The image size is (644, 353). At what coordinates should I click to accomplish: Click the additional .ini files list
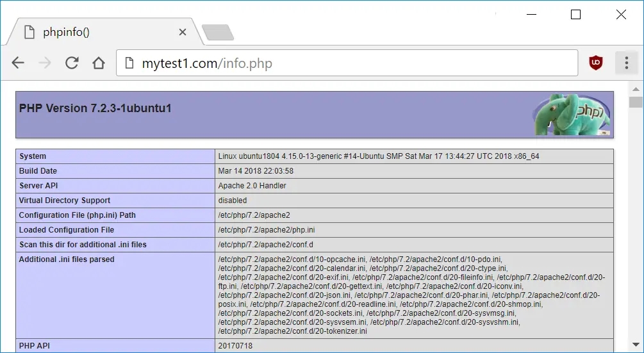(x=411, y=295)
